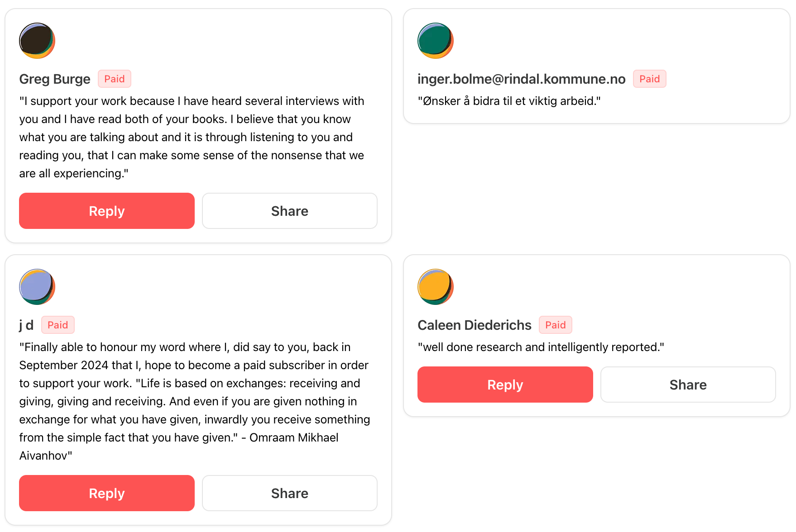The image size is (796, 532).
Task: Share Greg Burge's testimonial
Action: [x=290, y=211]
